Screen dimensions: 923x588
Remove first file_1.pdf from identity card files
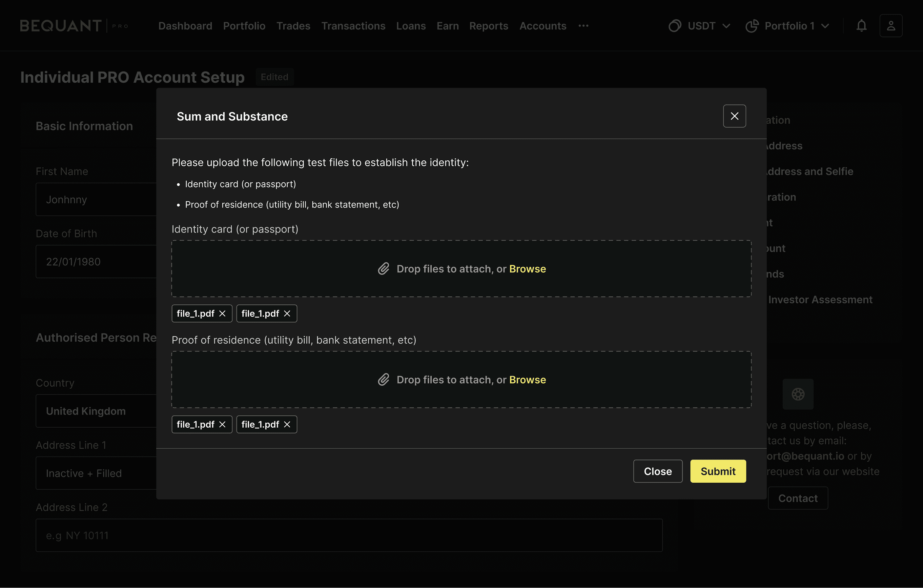(x=222, y=314)
